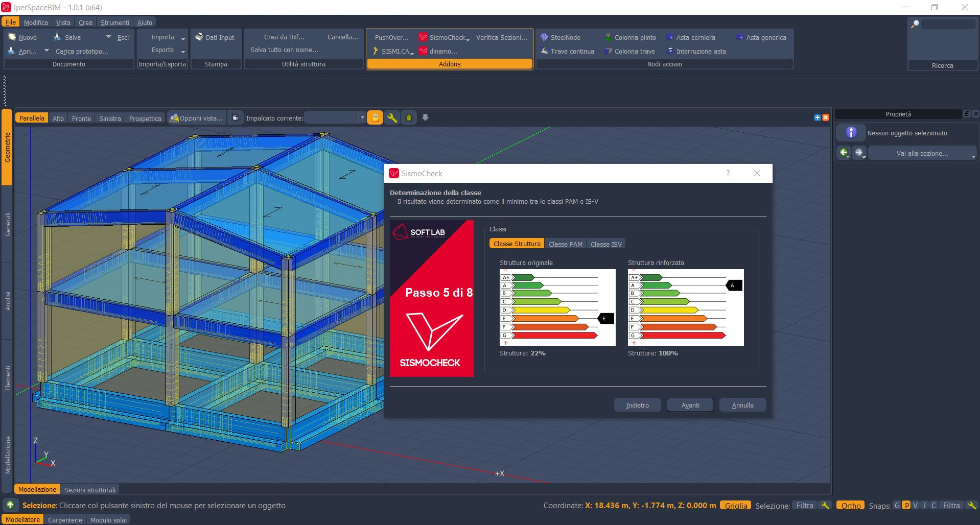Click the Nuovo document icon
The height and width of the screenshot is (525, 980).
[12, 37]
